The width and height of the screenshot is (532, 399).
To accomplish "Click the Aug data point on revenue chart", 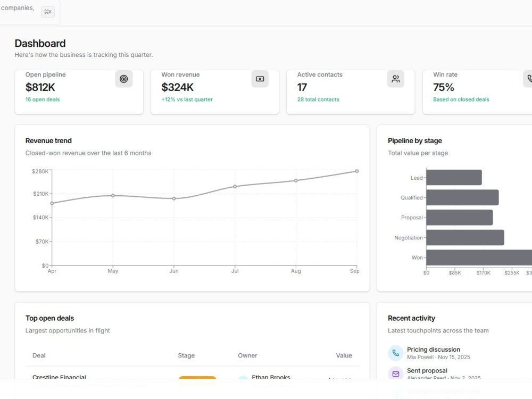I will 296,180.
